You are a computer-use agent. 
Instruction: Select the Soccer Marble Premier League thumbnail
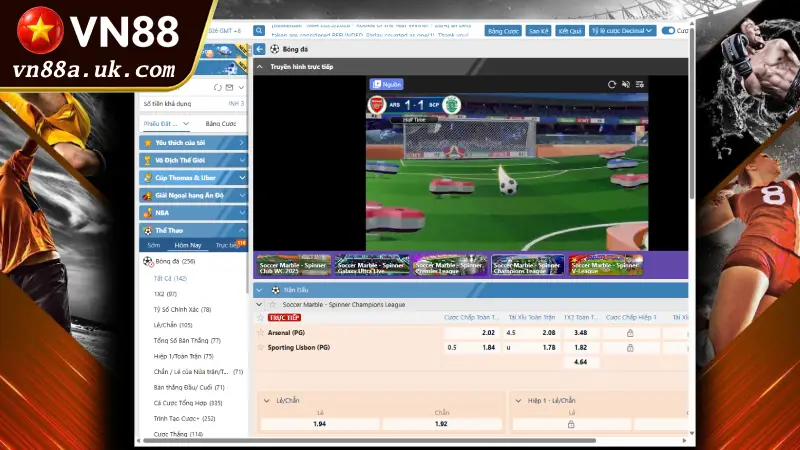pos(450,265)
